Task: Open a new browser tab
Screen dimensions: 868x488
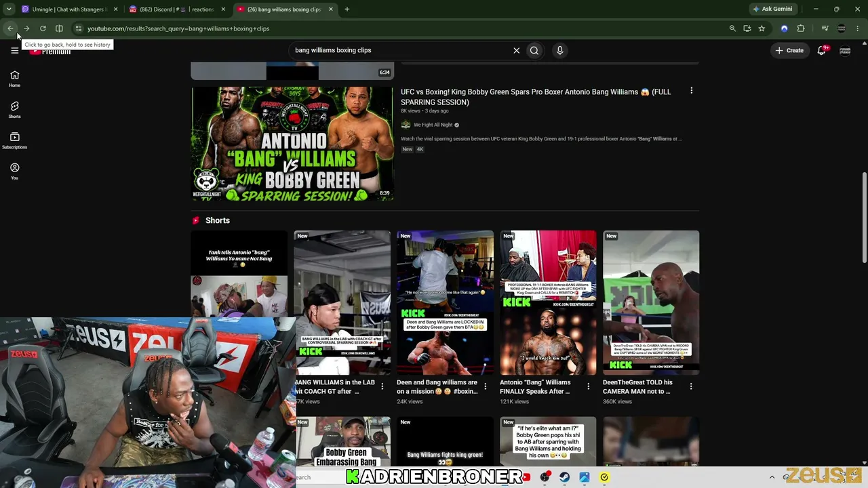Action: coord(347,9)
